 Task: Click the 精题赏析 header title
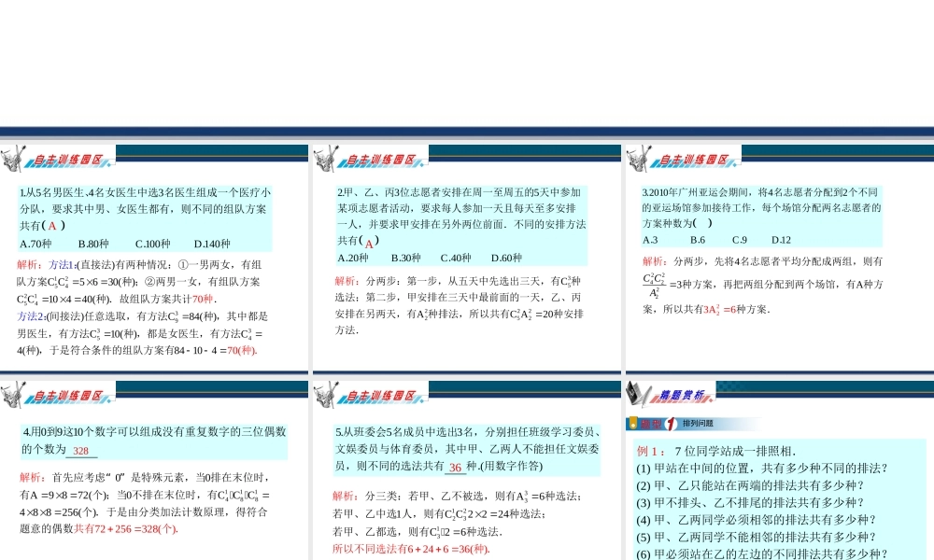[x=683, y=395]
